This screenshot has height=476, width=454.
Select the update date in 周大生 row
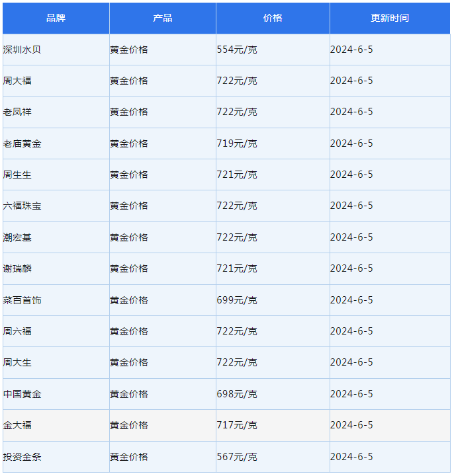[x=351, y=362]
